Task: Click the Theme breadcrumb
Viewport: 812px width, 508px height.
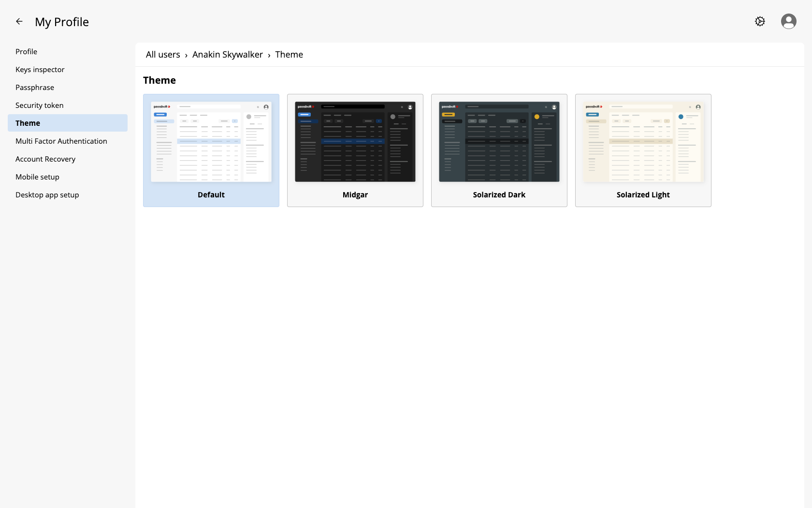Action: [289, 55]
